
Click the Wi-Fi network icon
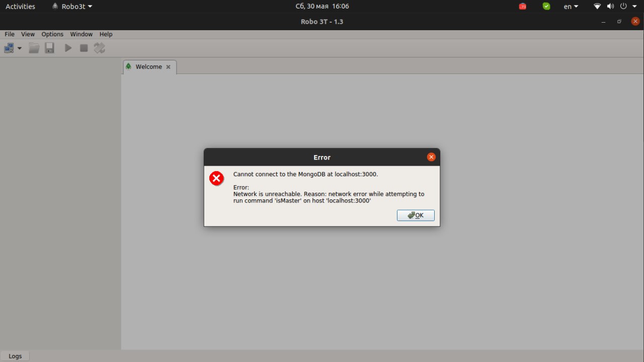[597, 7]
